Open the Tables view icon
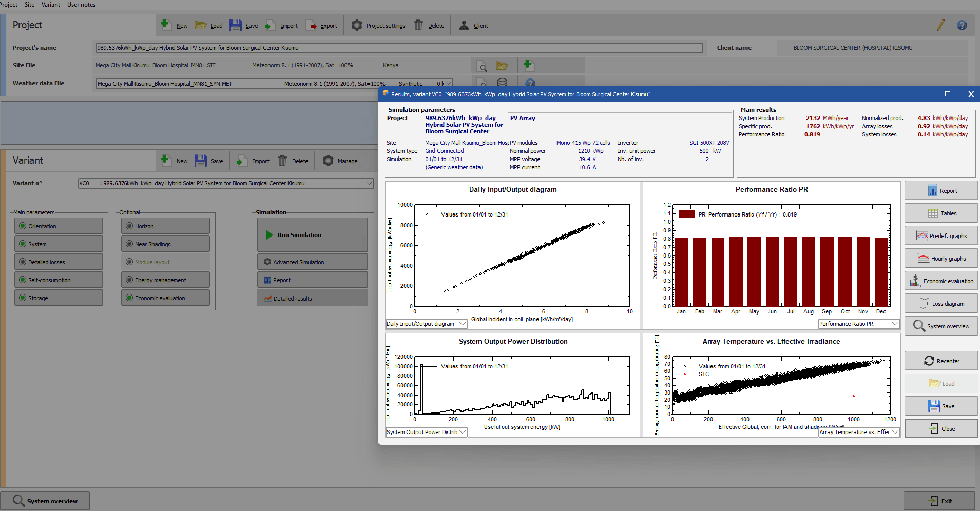 point(933,213)
